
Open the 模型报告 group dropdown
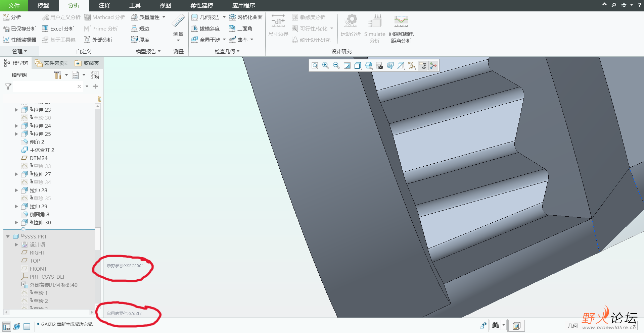point(148,51)
